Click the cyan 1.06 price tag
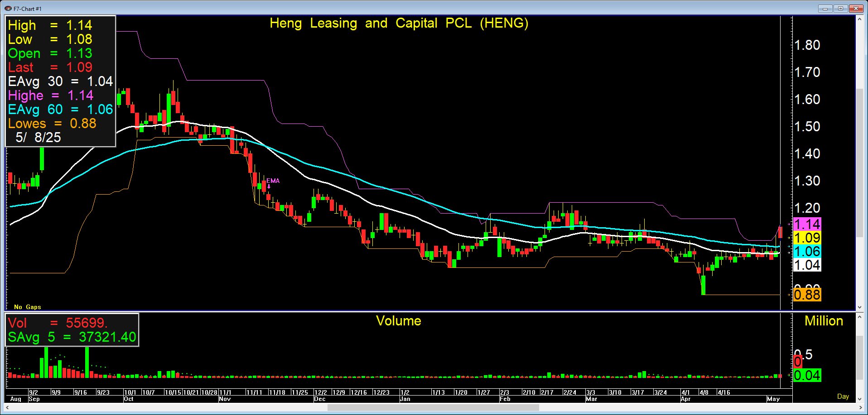 click(x=807, y=251)
